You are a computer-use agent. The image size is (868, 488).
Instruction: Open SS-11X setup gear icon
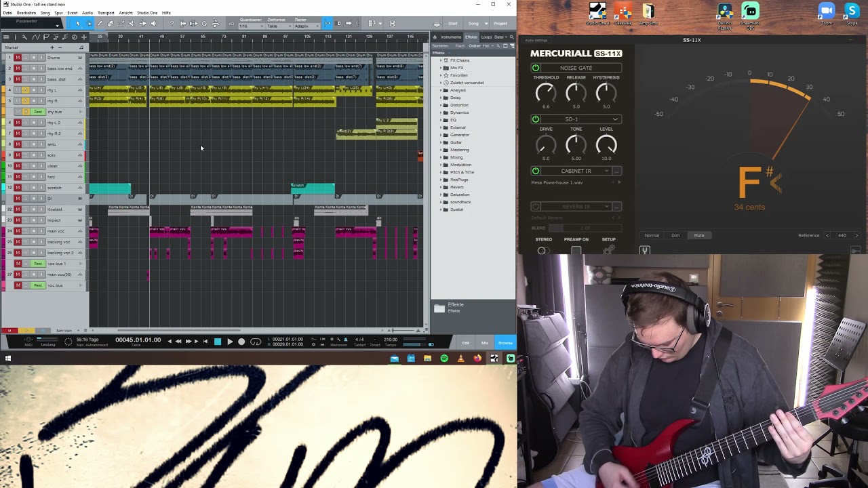tap(608, 249)
